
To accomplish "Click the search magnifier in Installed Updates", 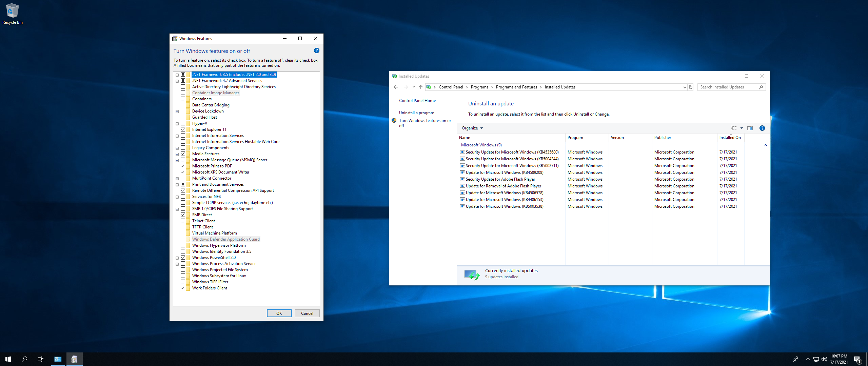I will click(x=761, y=87).
